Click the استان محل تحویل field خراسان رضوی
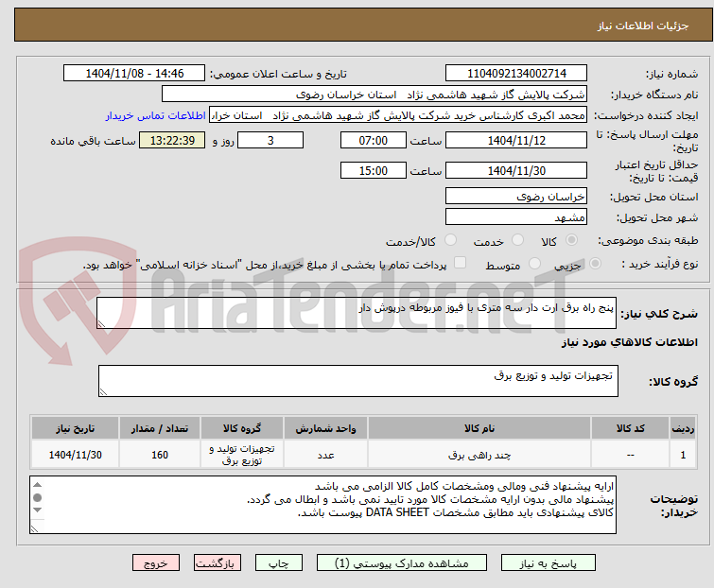The image size is (714, 588). click(x=516, y=196)
